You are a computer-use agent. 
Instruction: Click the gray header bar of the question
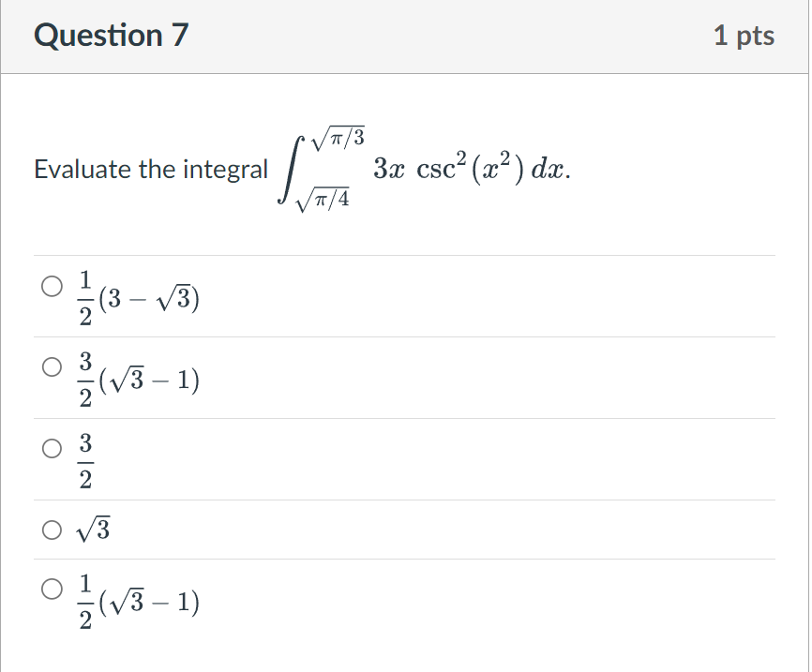(x=406, y=36)
